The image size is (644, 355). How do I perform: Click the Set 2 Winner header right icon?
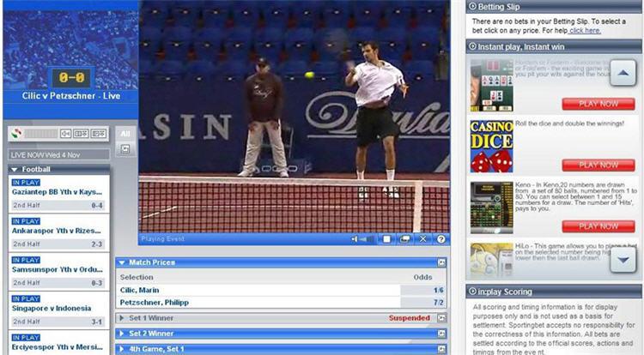coord(441,334)
